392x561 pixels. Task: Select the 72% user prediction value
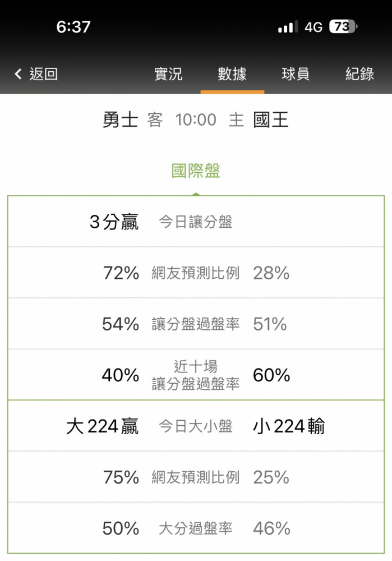pyautogui.click(x=121, y=273)
